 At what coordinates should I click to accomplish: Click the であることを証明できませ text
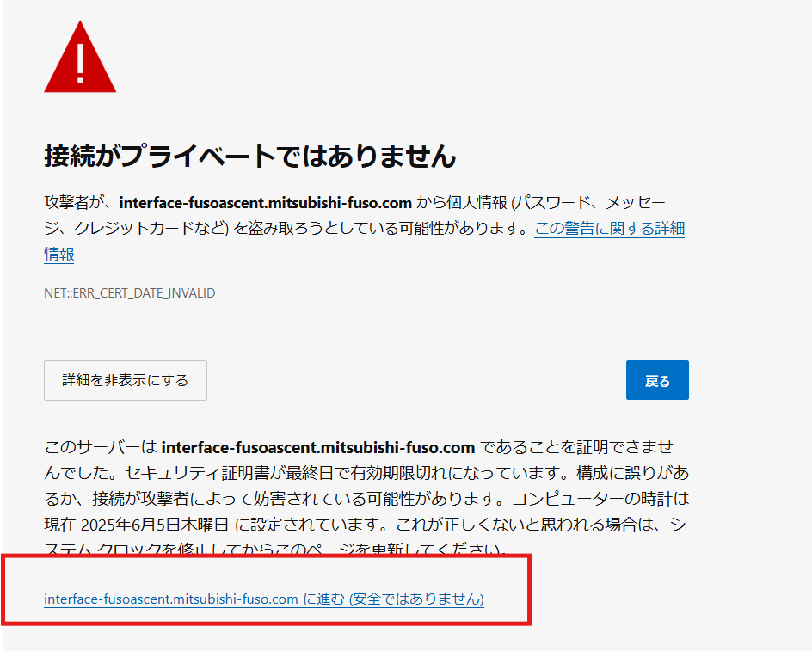pyautogui.click(x=577, y=447)
